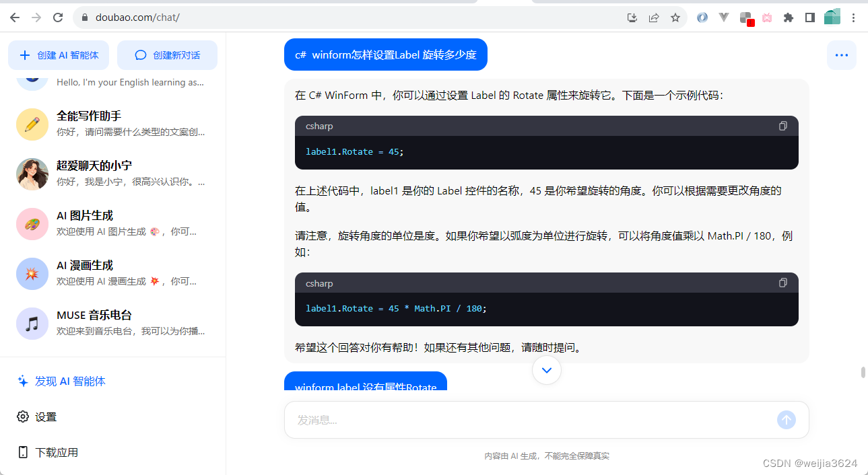Open the extension with red badge
868x475 pixels.
[x=746, y=19]
